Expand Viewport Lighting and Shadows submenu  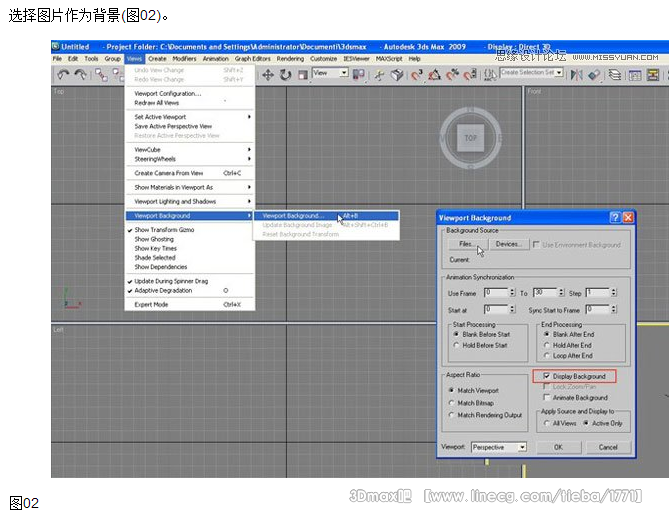click(192, 201)
